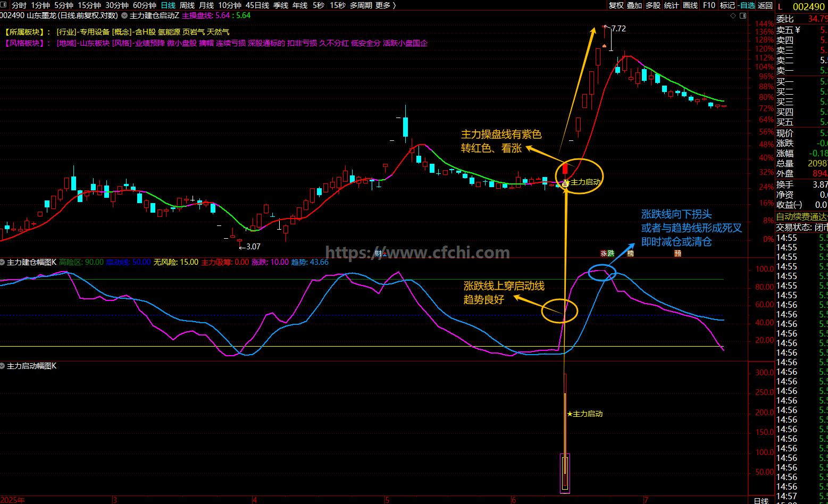Click the 主力建仓幅图K indicator title
Image resolution: width=828 pixels, height=504 pixels.
coord(31,262)
